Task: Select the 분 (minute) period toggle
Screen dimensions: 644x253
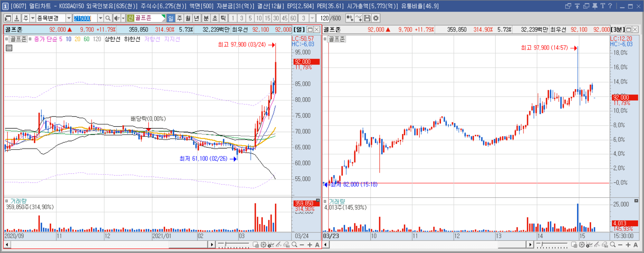Action: click(x=206, y=18)
